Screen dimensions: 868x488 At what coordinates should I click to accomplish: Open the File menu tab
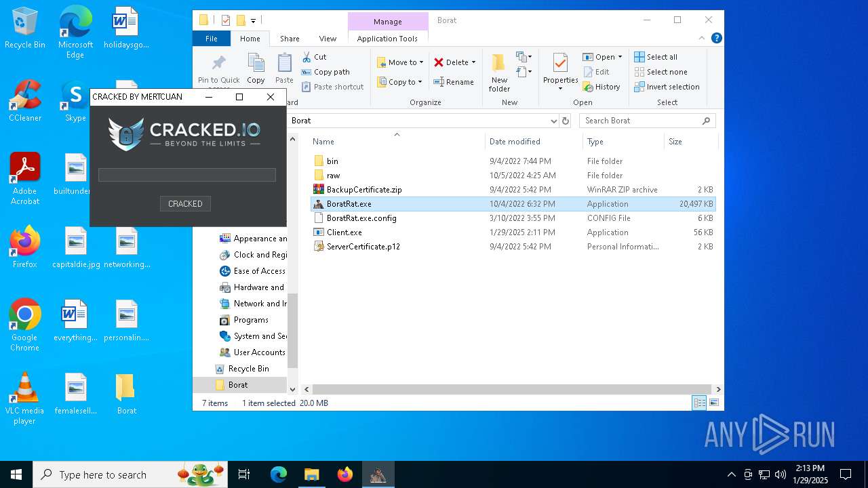212,39
